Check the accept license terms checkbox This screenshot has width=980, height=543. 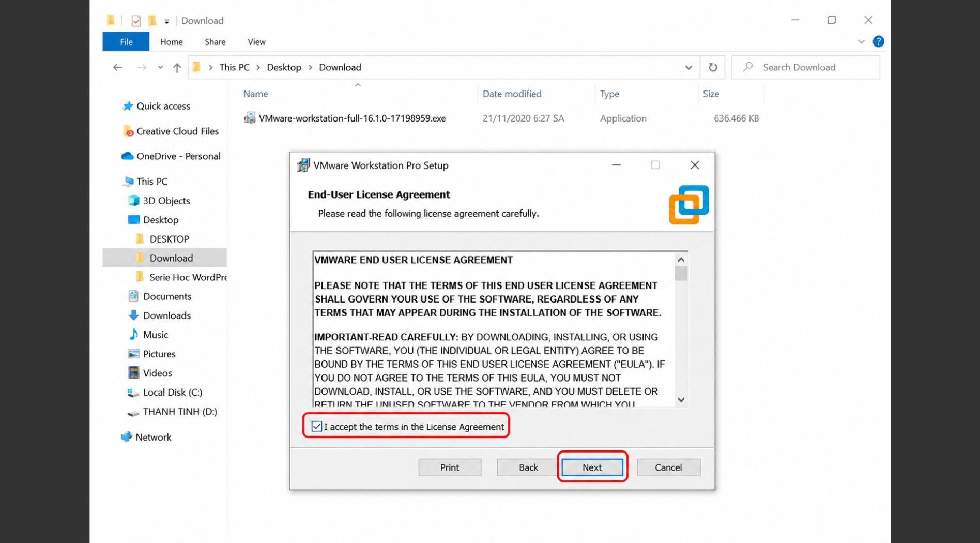click(x=317, y=426)
